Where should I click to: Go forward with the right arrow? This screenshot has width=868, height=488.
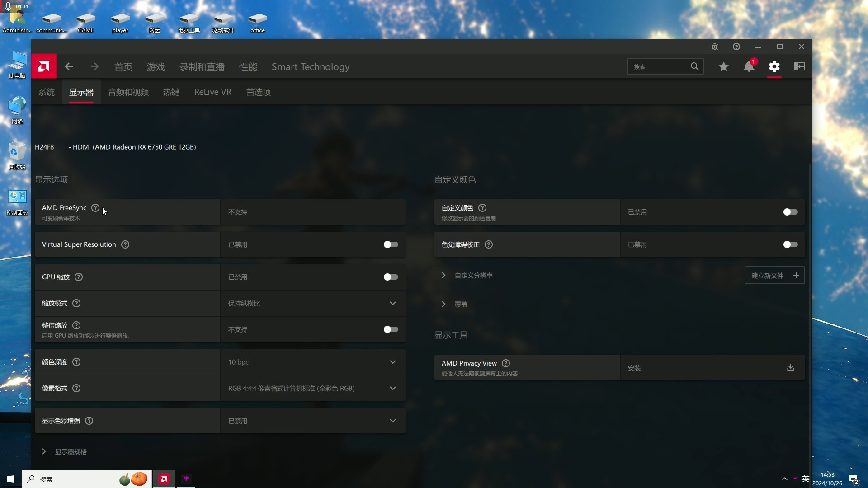[x=94, y=66]
